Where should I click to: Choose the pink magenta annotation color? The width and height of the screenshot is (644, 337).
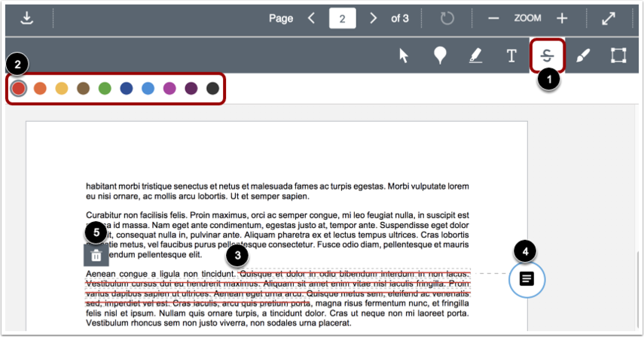169,88
